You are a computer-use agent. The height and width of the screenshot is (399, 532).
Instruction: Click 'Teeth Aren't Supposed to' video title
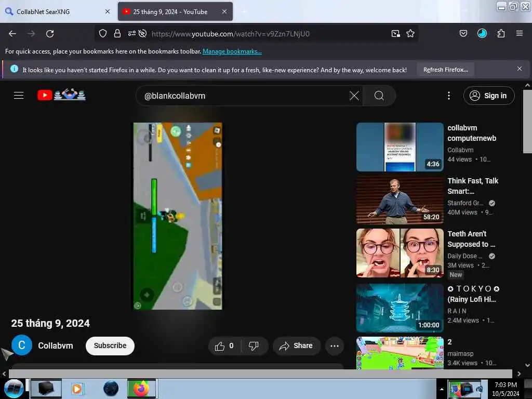(471, 239)
